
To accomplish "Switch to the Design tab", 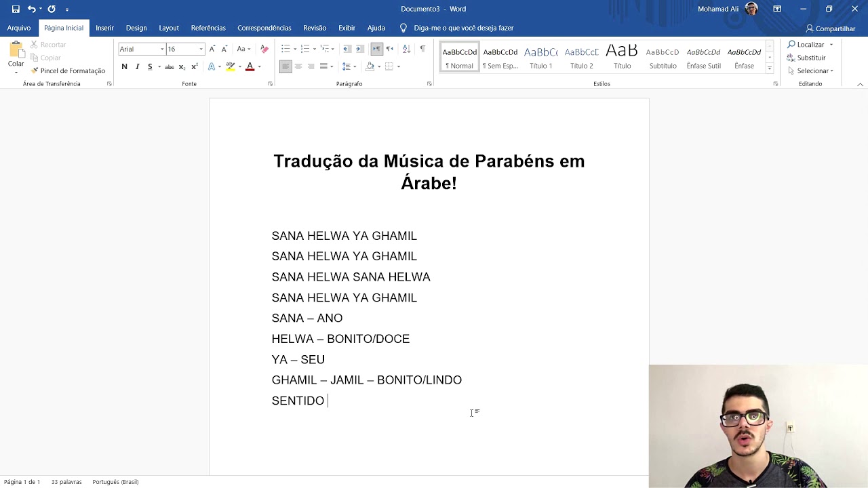I will coord(136,28).
